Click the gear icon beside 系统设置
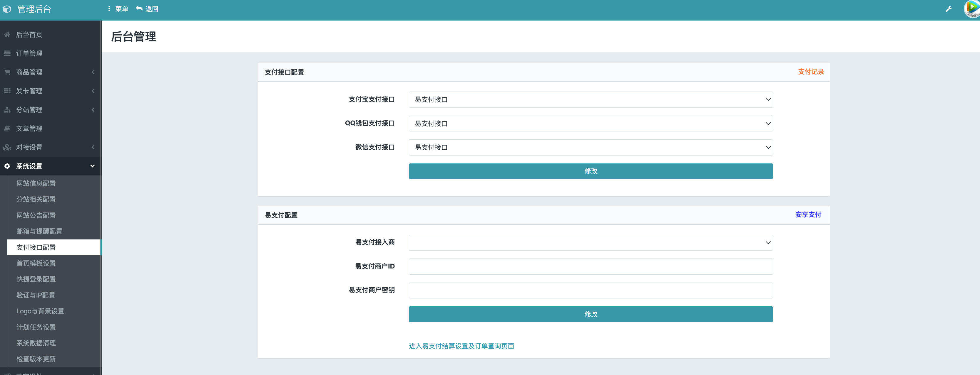 coord(7,166)
